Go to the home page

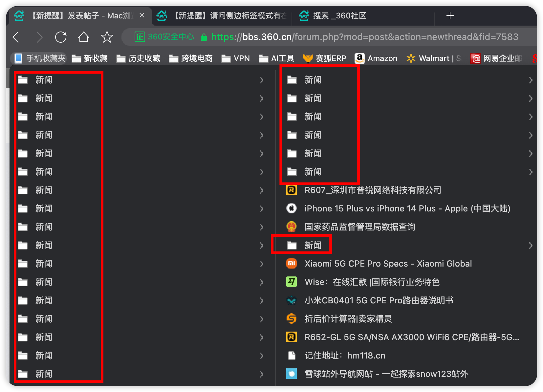point(84,37)
